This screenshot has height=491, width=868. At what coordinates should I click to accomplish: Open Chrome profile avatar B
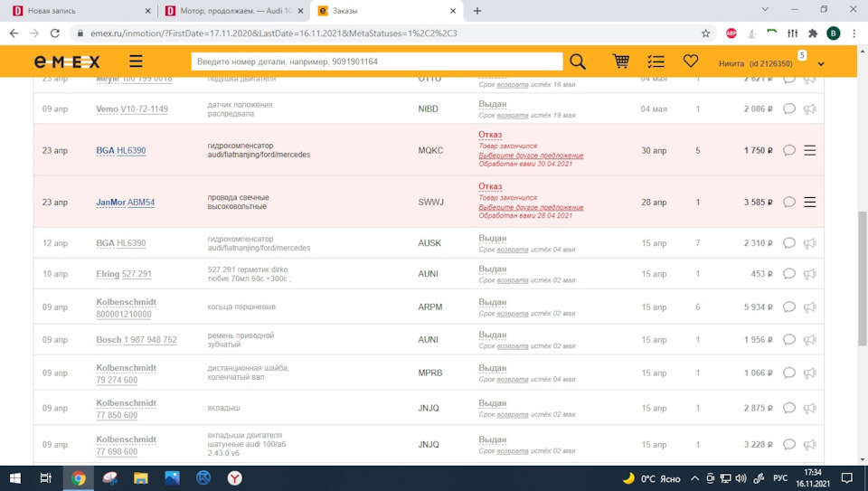click(x=833, y=33)
